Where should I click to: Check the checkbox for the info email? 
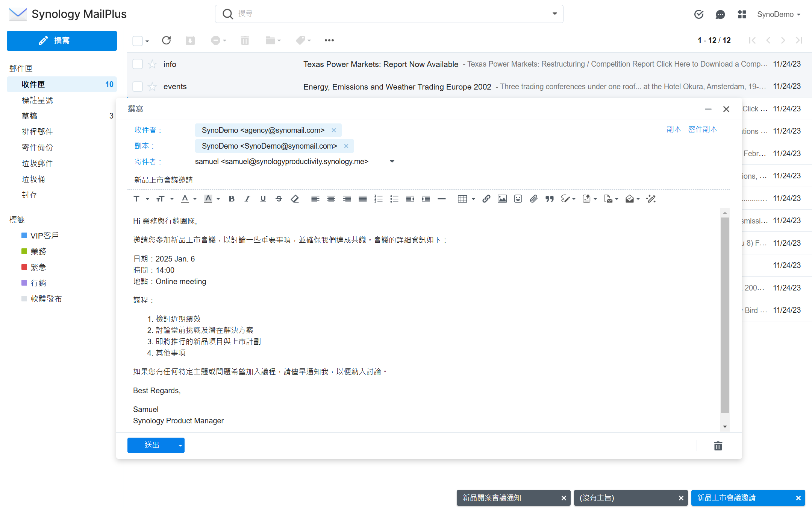[138, 64]
